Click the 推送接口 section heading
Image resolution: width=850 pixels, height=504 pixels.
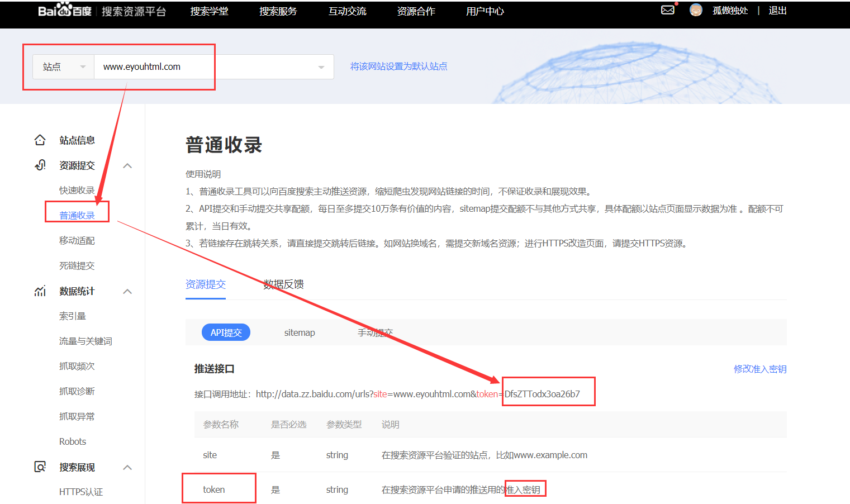pyautogui.click(x=214, y=369)
